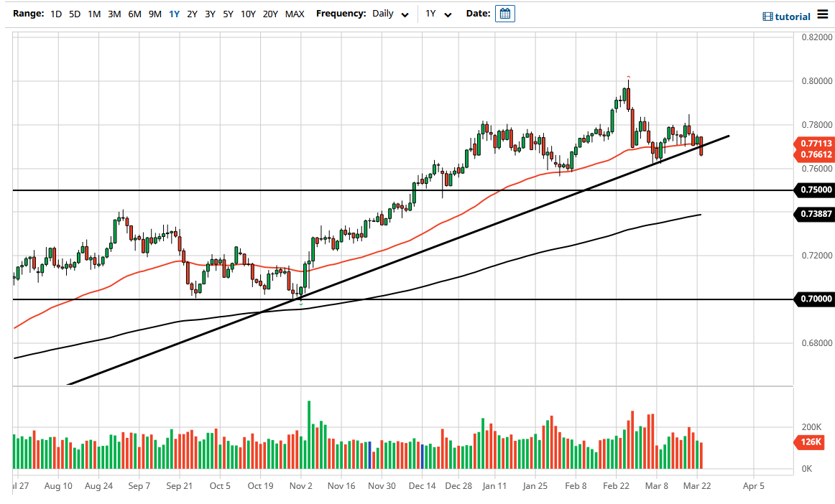Choose the 2Y range option
The image size is (835, 504).
tap(191, 14)
